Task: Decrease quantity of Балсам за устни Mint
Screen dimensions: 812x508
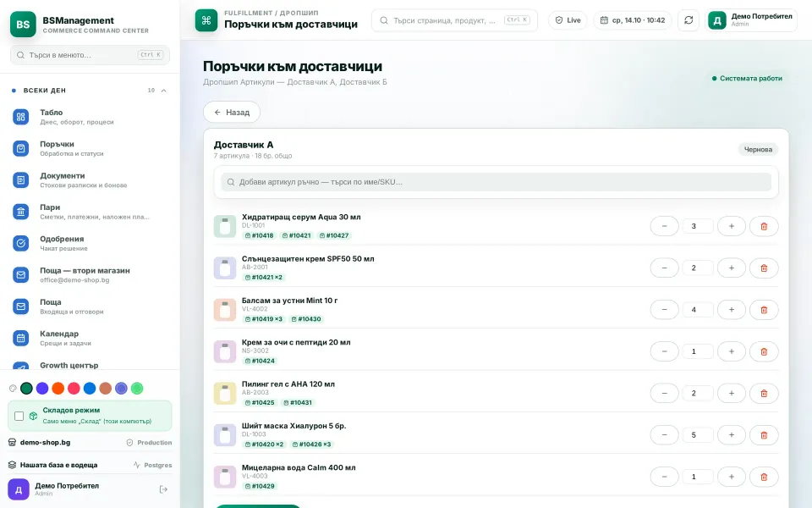Action: pos(665,310)
